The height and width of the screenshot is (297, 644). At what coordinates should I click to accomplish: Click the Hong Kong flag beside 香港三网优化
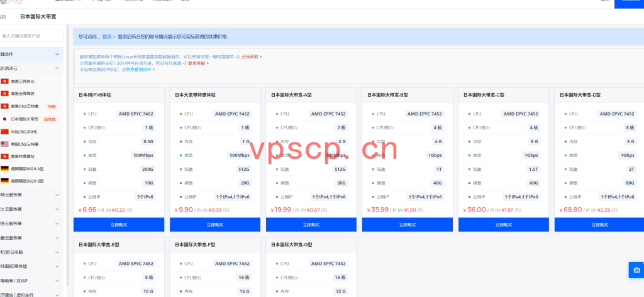point(4,81)
